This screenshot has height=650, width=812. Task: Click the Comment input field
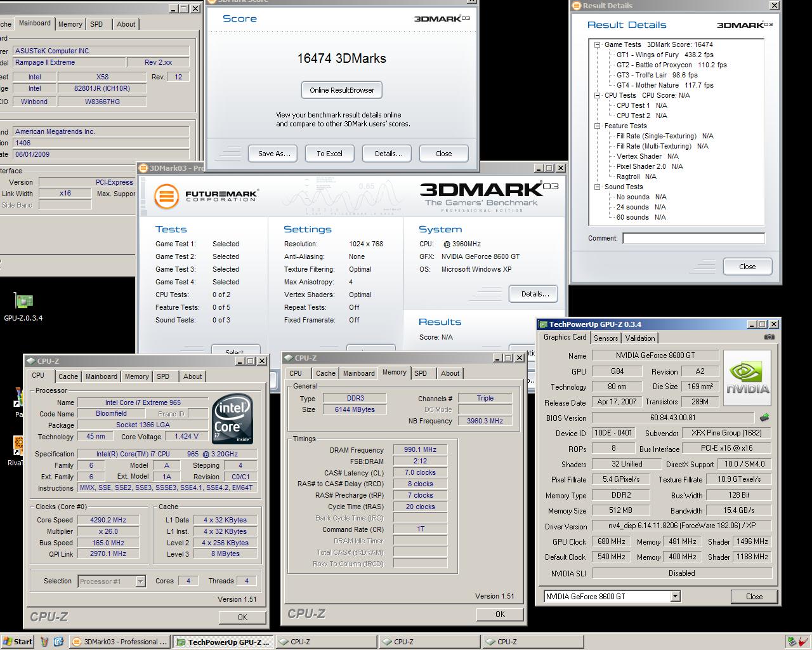(693, 238)
